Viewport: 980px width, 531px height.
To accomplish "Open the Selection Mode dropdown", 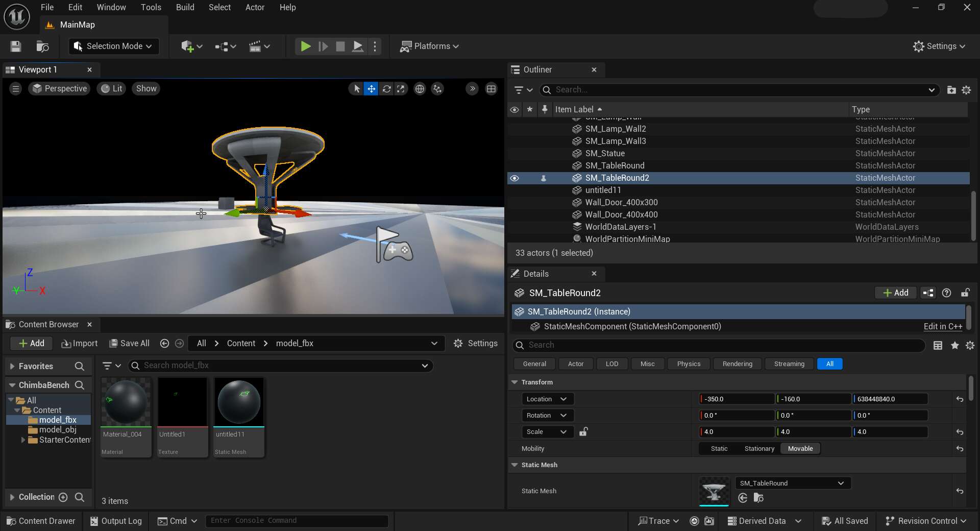I will (114, 46).
